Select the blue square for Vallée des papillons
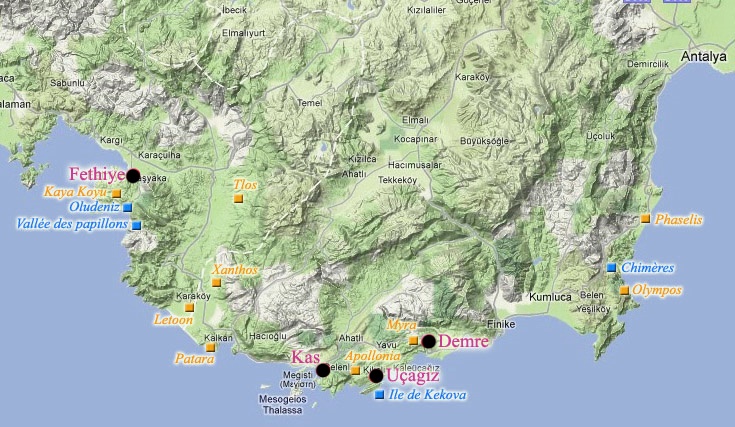Viewport: 735px width, 427px height. (x=136, y=225)
